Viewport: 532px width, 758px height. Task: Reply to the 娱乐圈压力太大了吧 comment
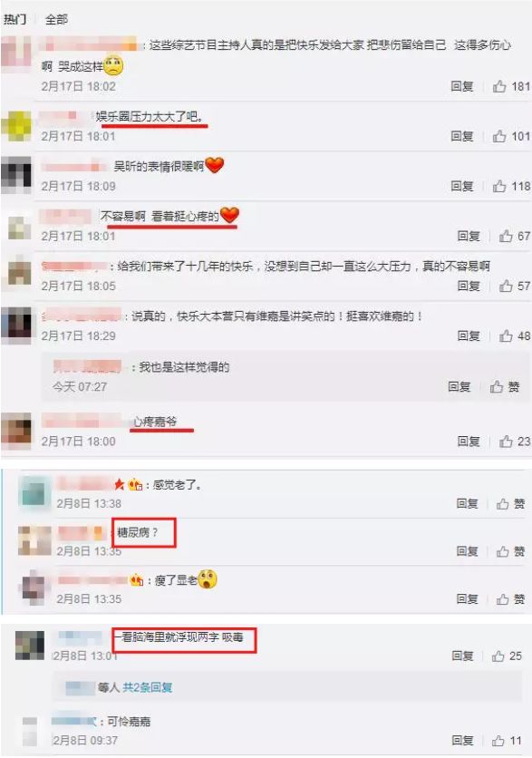click(462, 136)
